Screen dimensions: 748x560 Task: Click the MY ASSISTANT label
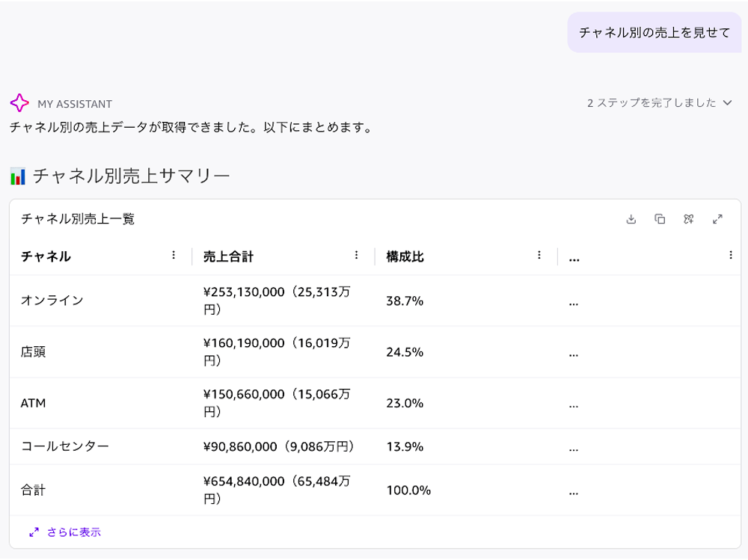[75, 104]
